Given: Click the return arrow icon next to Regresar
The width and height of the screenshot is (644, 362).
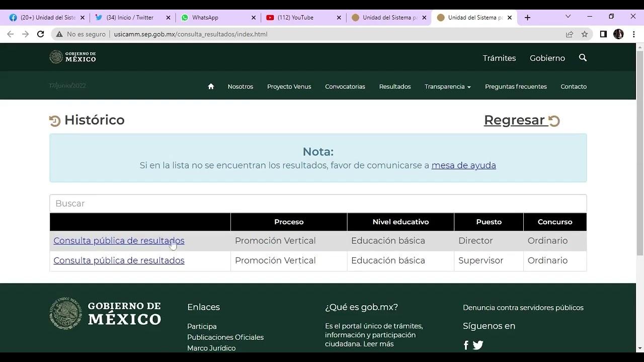Looking at the screenshot, I should point(554,120).
